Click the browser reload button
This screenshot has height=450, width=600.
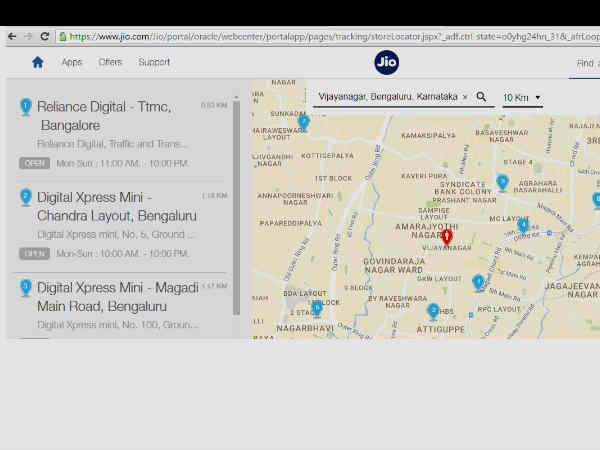[x=45, y=36]
